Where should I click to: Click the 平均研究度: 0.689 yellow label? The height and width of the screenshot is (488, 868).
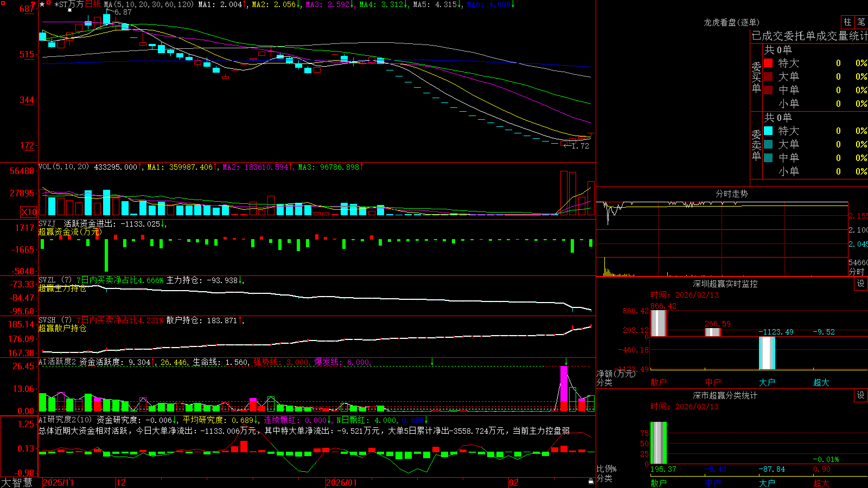coord(218,420)
